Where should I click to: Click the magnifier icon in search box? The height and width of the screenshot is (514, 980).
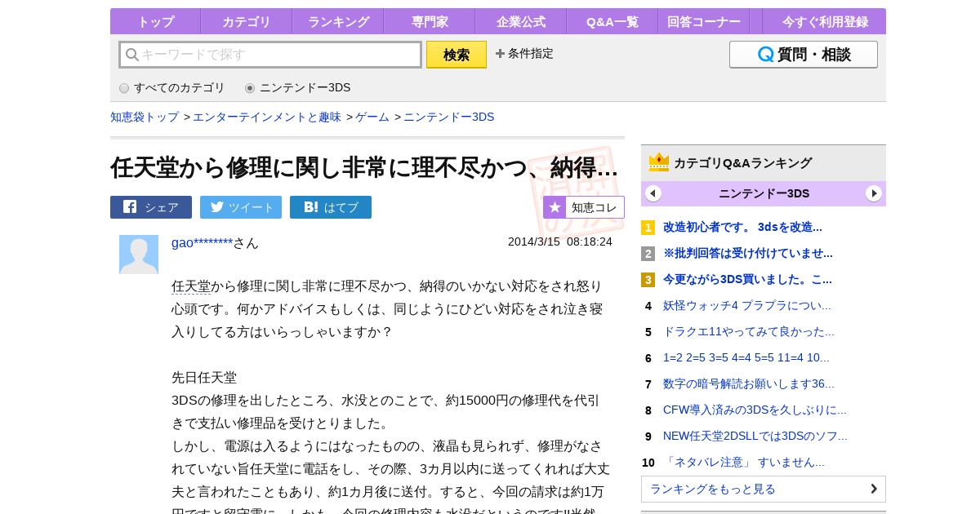pos(131,55)
